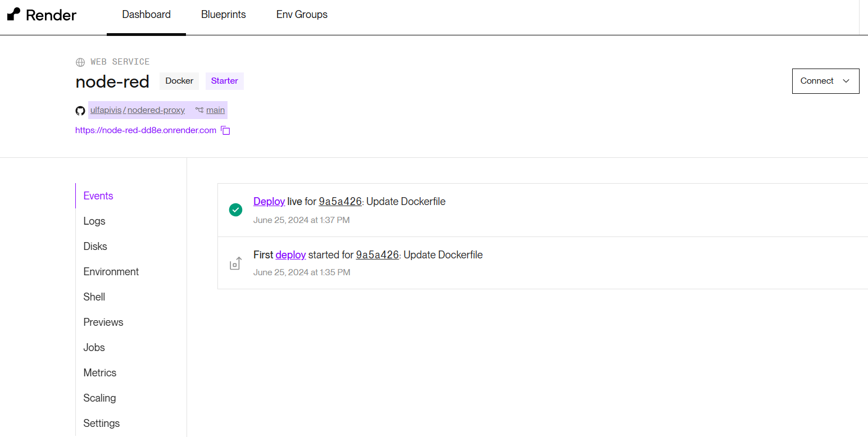The image size is (868, 437).
Task: Click the Render logo icon
Action: pyautogui.click(x=14, y=14)
